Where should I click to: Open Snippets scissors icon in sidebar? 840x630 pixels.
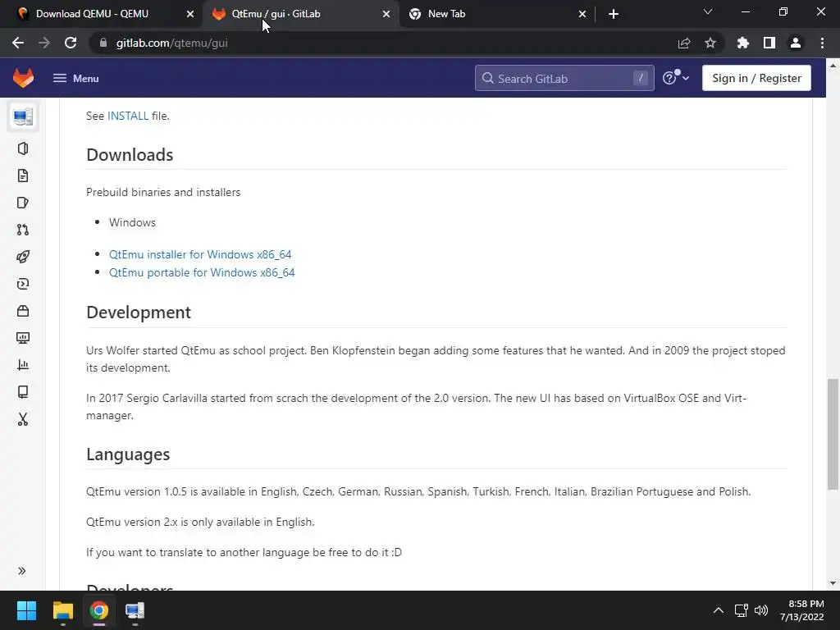pos(22,419)
